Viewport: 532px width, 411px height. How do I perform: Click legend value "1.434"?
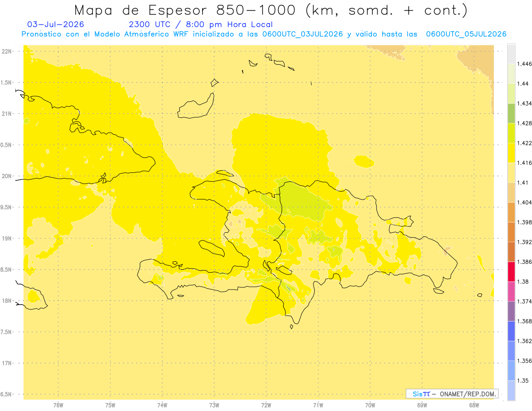(x=525, y=103)
